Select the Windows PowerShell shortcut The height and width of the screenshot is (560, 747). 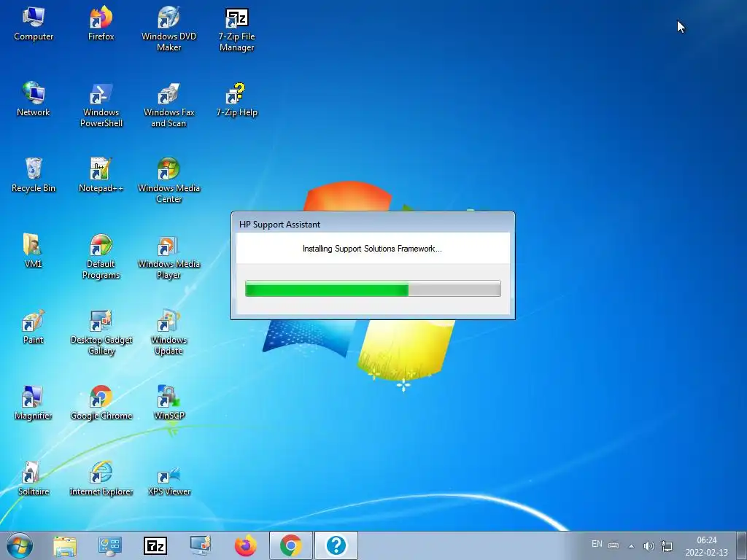click(101, 105)
